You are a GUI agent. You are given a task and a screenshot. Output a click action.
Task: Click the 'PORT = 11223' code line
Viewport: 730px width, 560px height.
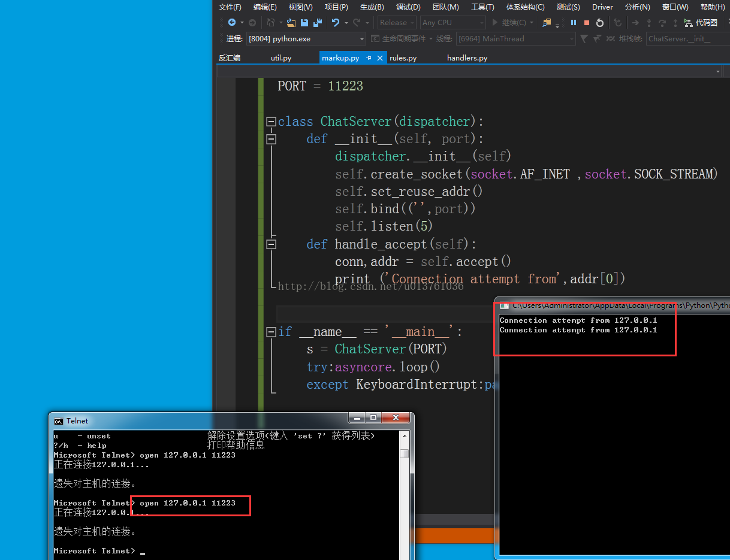320,86
